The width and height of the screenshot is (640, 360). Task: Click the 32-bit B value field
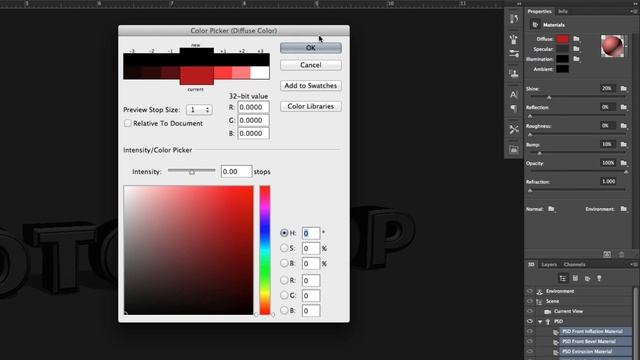253,133
